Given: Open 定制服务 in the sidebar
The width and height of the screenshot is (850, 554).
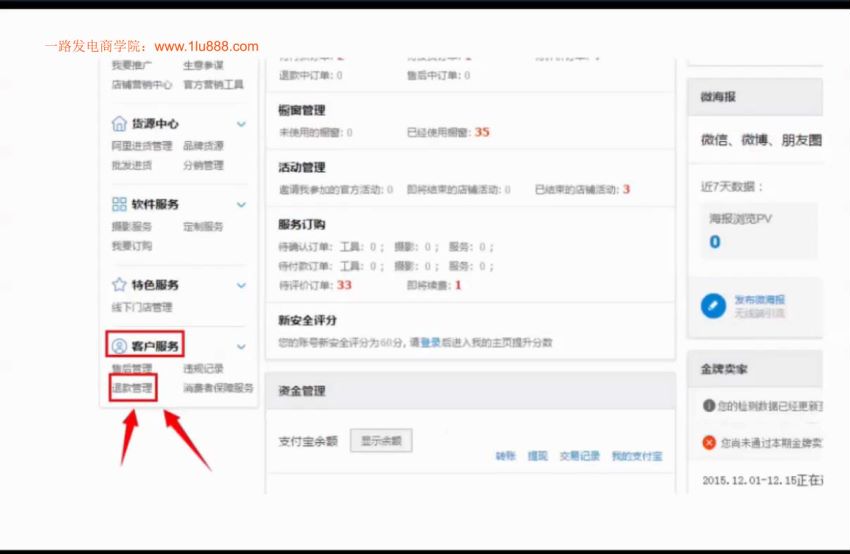Looking at the screenshot, I should pyautogui.click(x=203, y=227).
